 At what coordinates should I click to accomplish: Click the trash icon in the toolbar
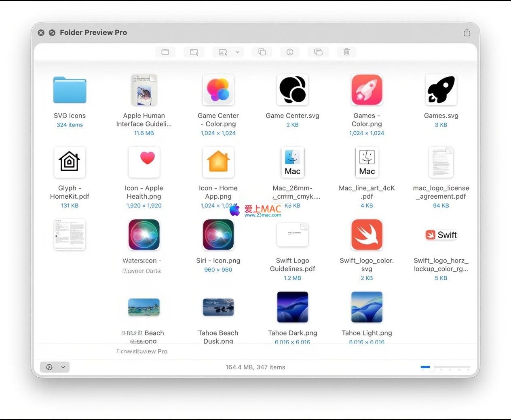pyautogui.click(x=346, y=52)
